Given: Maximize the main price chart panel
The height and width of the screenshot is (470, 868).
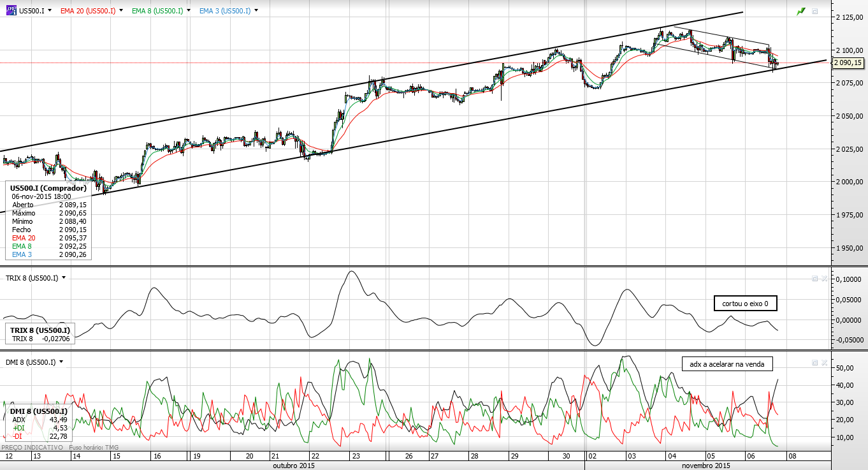Looking at the screenshot, I should 814,11.
